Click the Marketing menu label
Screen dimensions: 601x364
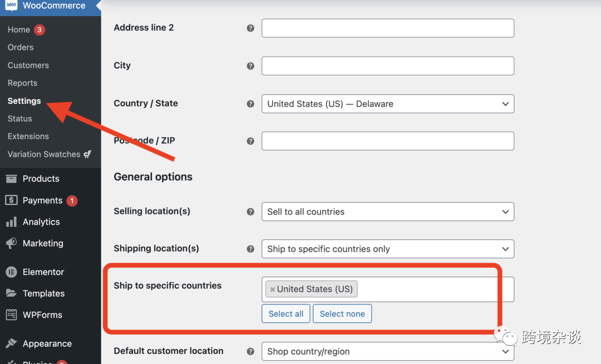[43, 243]
